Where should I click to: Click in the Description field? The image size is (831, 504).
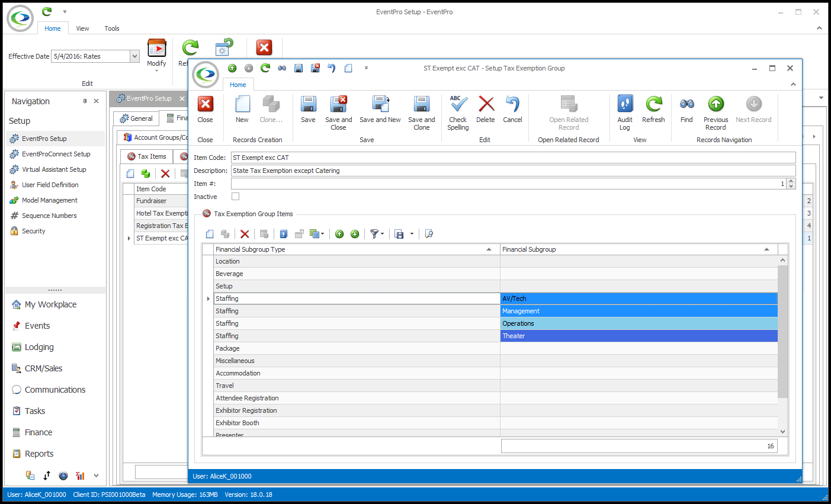coord(513,171)
